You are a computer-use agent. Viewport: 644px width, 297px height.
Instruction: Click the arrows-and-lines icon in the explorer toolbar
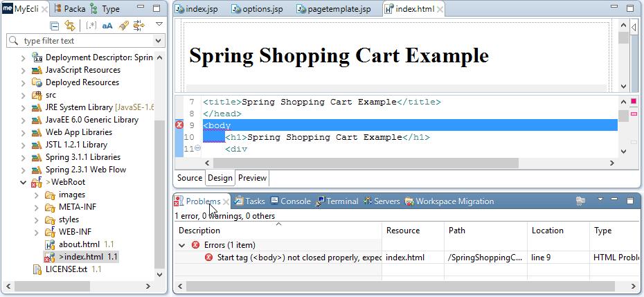click(x=139, y=26)
